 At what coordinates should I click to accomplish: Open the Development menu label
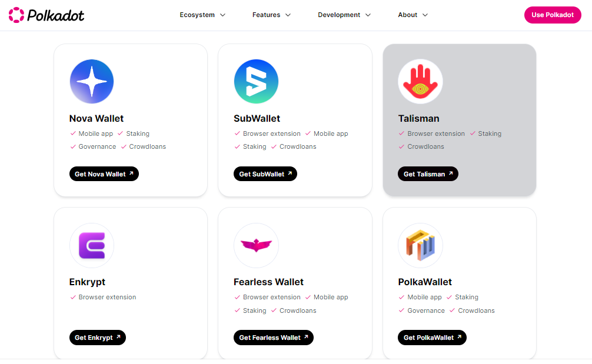[x=338, y=15]
